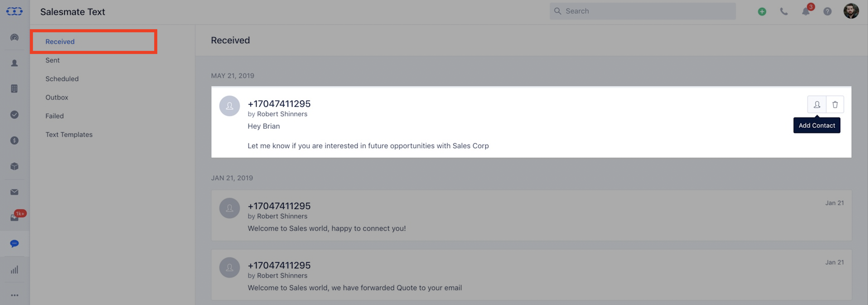868x305 pixels.
Task: Open Companies building icon in sidebar
Action: (14, 89)
